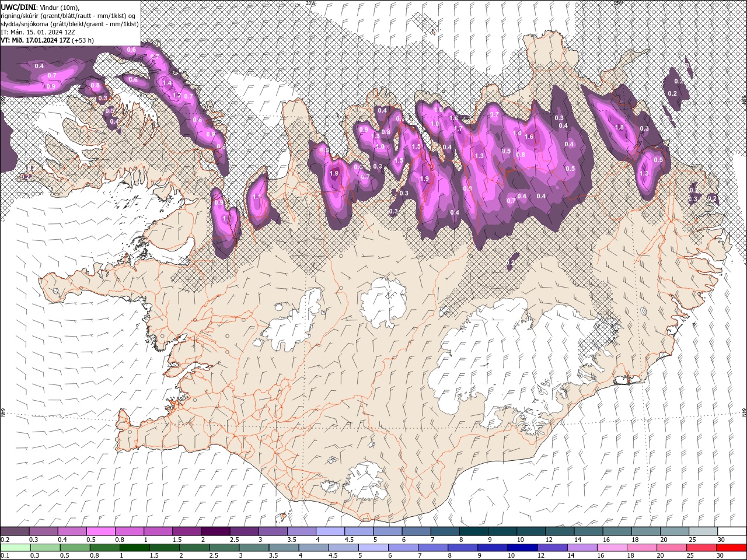Click the '1.6' snowfall value on the map

tap(529, 136)
